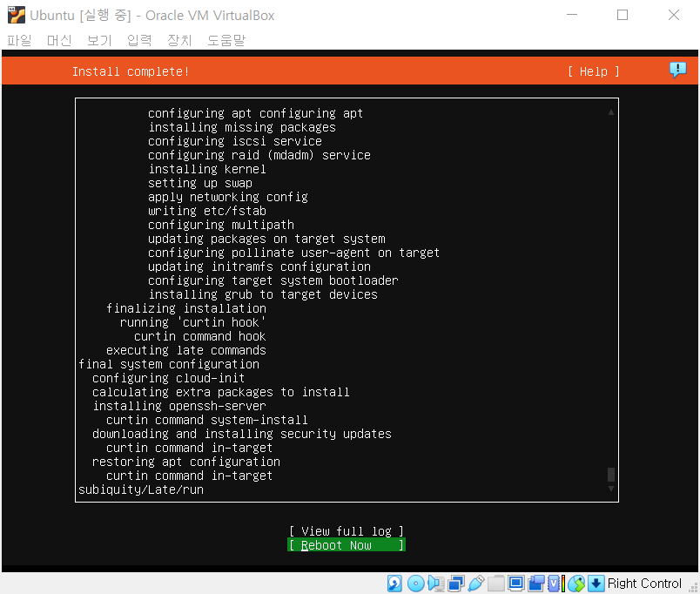Click the 'Install complete!' header text
This screenshot has height=594, width=700.
pos(131,71)
